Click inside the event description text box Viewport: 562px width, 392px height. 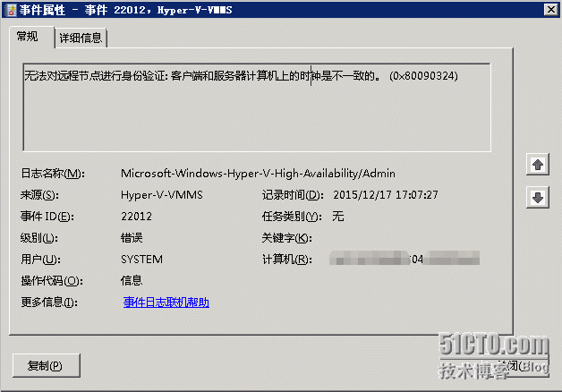click(257, 107)
